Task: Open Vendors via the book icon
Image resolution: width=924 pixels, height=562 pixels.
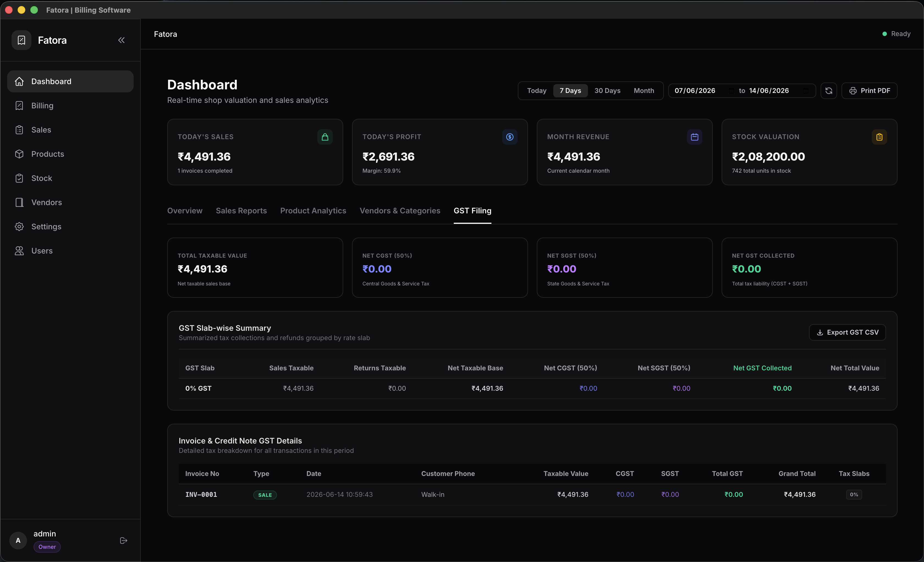Action: click(x=19, y=202)
